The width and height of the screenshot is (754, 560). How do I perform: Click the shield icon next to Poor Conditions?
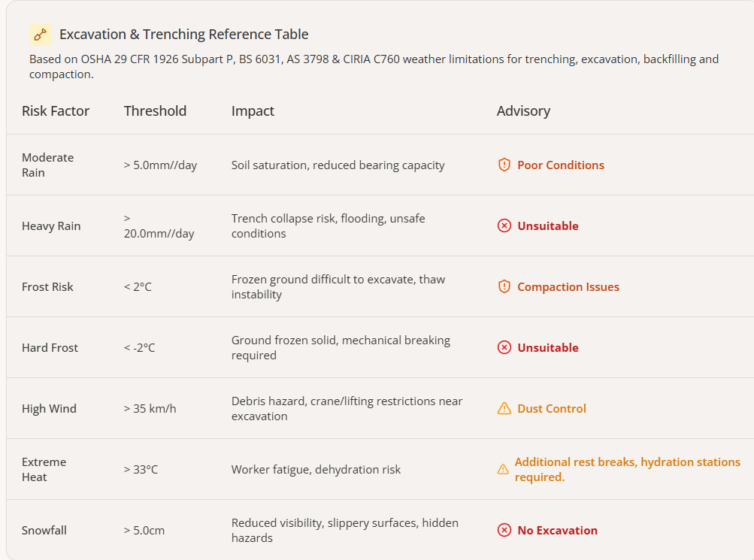click(504, 165)
